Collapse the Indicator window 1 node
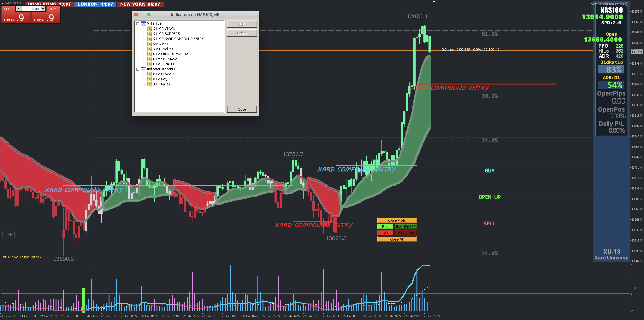The width and height of the screenshot is (644, 320). coord(138,69)
